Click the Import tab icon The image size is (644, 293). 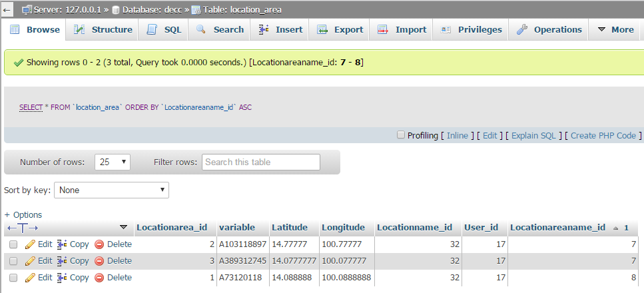point(383,29)
